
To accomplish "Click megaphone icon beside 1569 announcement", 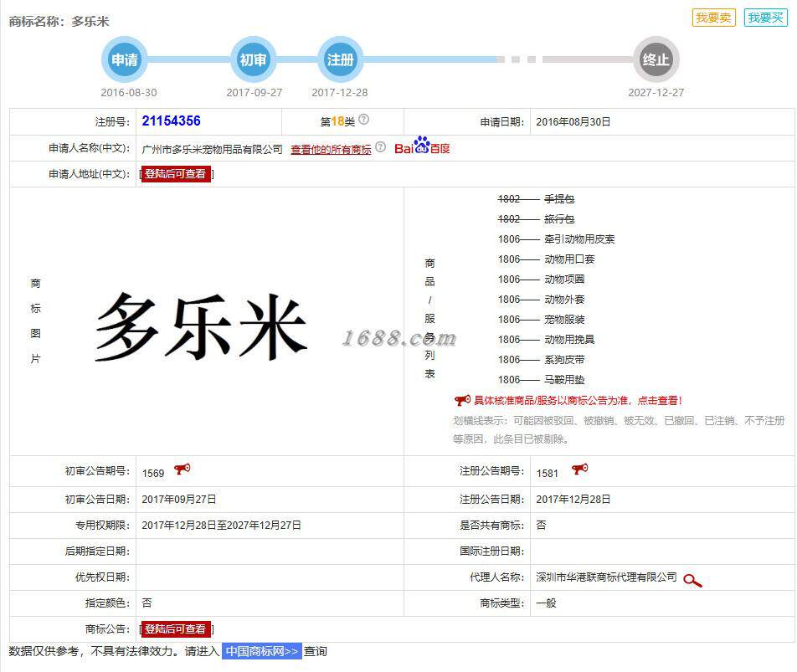I will pos(182,469).
